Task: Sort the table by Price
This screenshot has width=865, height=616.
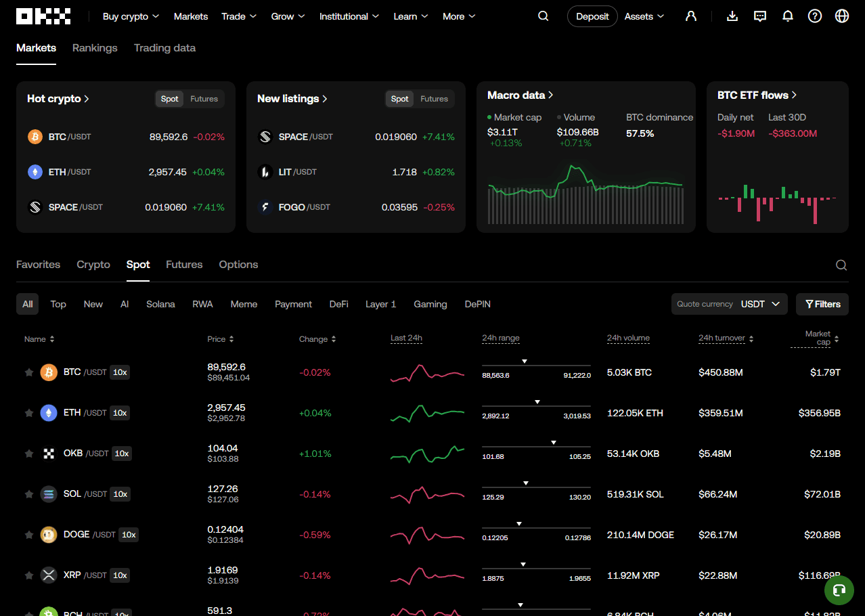Action: point(221,339)
